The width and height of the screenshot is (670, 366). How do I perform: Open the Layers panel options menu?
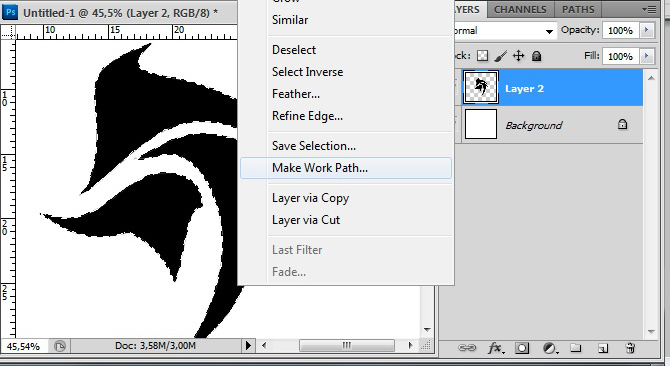tap(649, 9)
